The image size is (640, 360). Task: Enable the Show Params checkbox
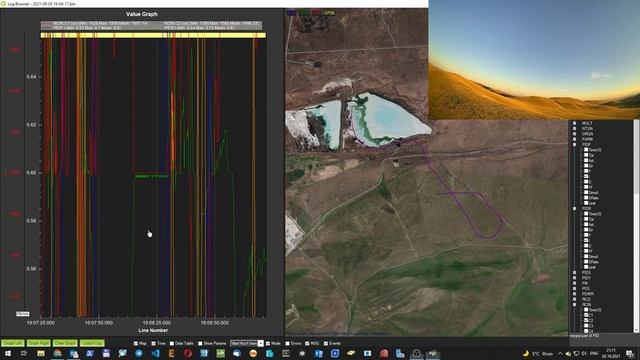pyautogui.click(x=200, y=344)
